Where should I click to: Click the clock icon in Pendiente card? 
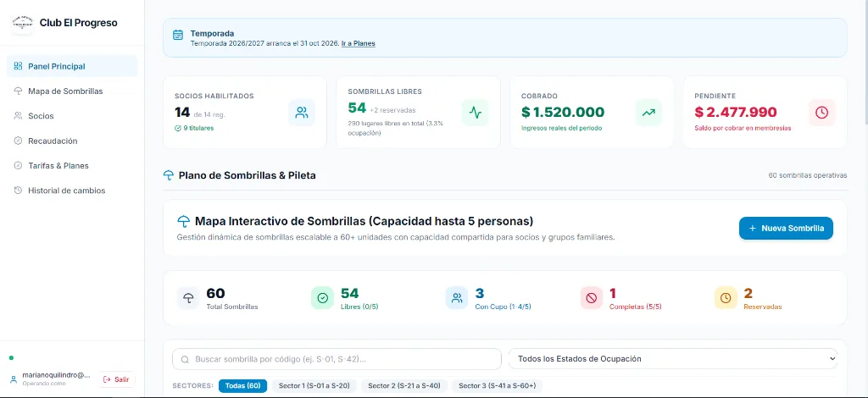pos(822,113)
